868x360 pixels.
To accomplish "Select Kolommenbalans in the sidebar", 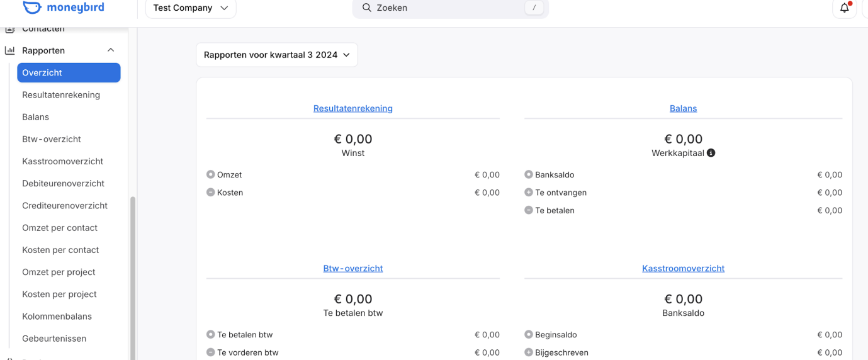I will point(57,317).
